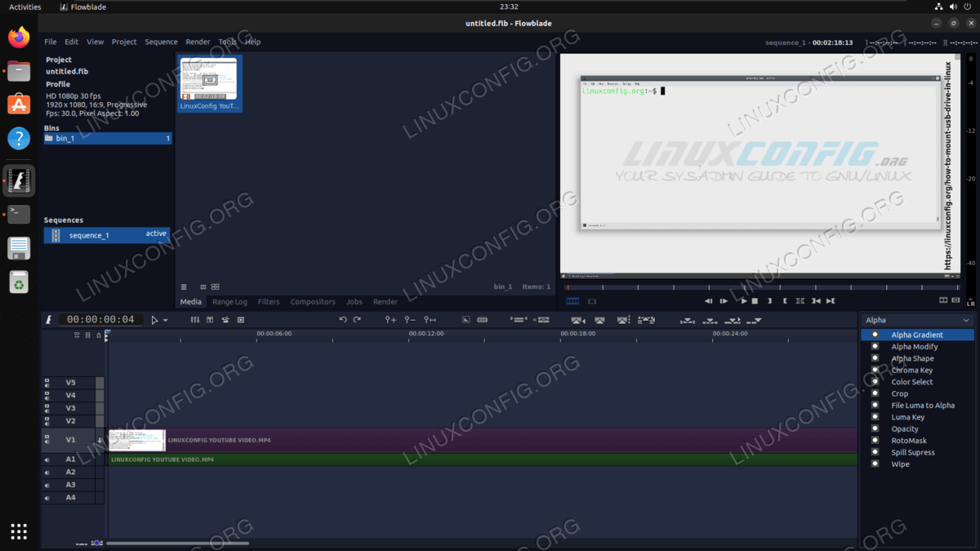Image resolution: width=980 pixels, height=551 pixels.
Task: Open the Files app in the dock
Action: [x=19, y=71]
